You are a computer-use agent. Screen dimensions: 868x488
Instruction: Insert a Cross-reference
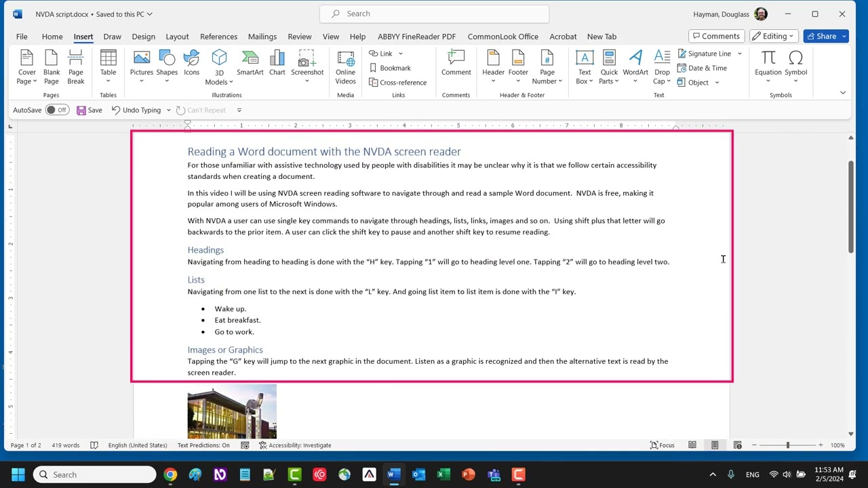point(397,83)
